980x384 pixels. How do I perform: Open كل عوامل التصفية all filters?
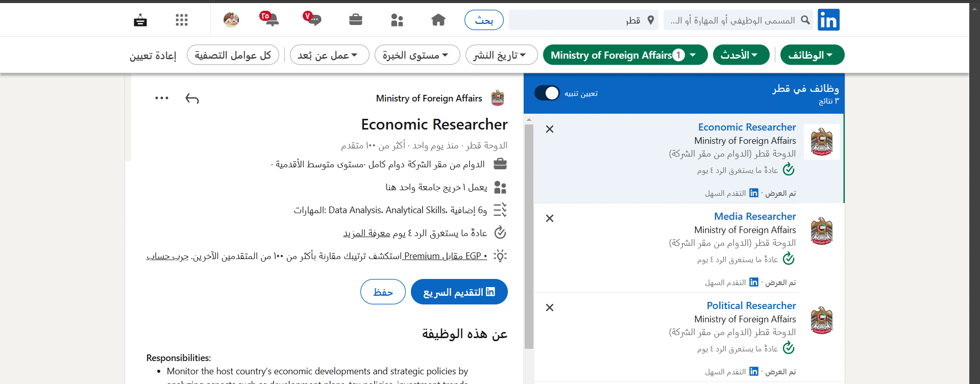(233, 55)
